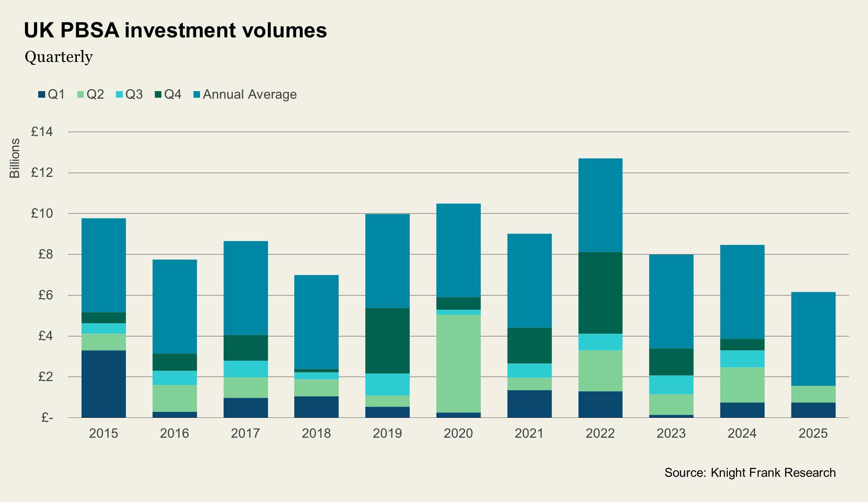Click the 2020 Q2 light green bar segment
868x502 pixels.
point(458,363)
